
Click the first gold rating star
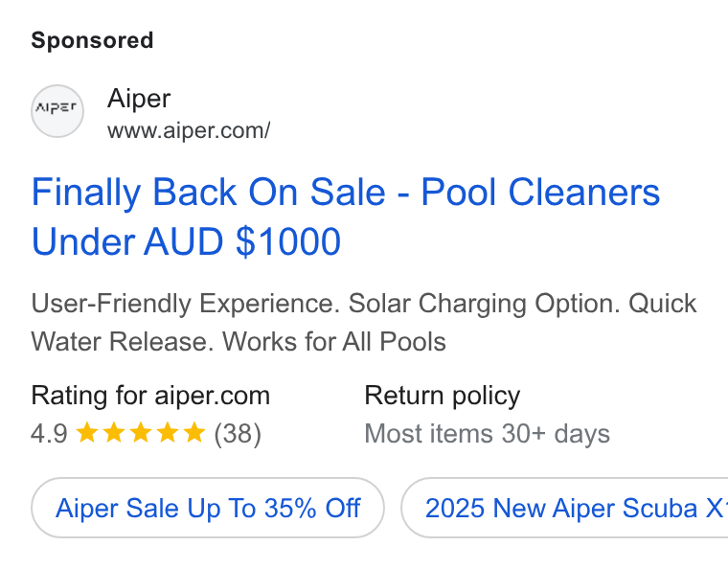click(x=87, y=433)
